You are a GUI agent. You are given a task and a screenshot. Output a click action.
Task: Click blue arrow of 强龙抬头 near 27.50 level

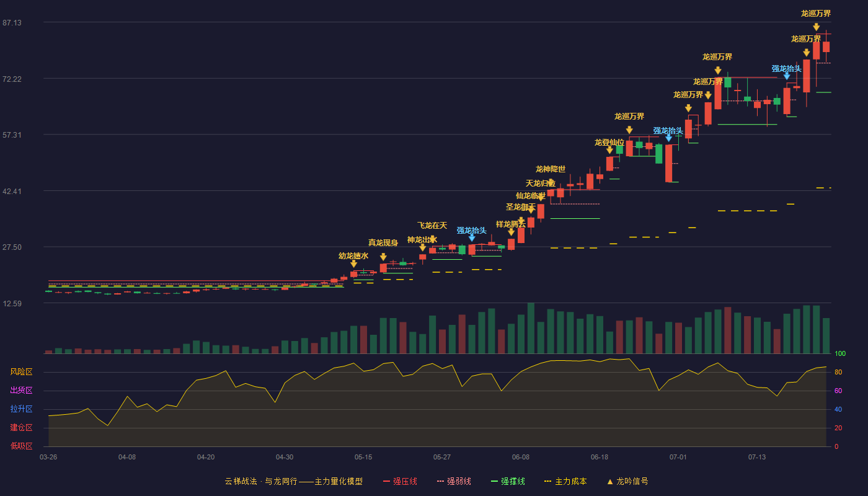click(472, 238)
